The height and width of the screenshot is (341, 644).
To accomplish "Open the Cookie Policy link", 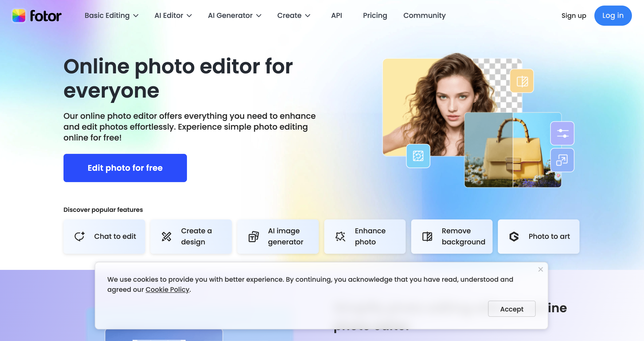I will click(x=167, y=290).
